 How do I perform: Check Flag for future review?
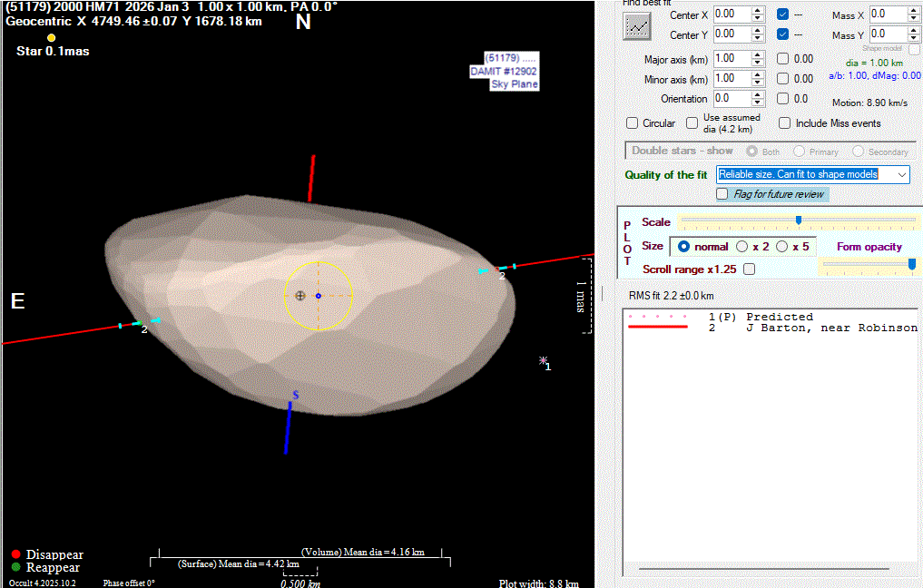(722, 194)
